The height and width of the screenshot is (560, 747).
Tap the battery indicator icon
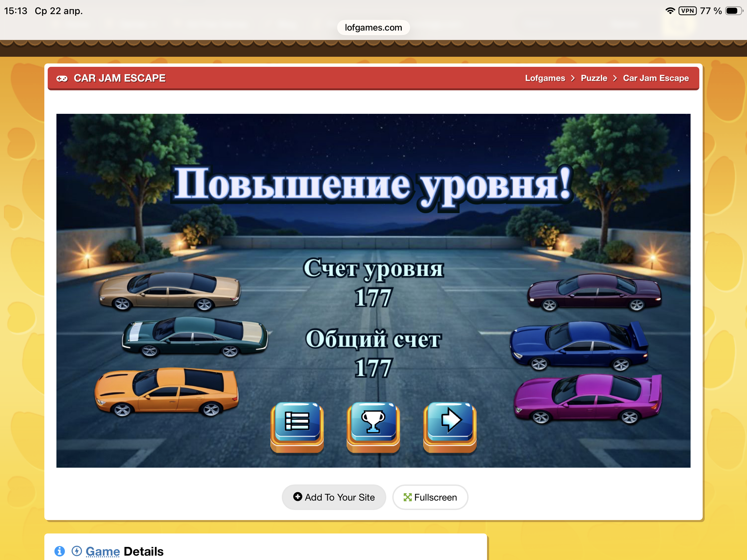[733, 11]
